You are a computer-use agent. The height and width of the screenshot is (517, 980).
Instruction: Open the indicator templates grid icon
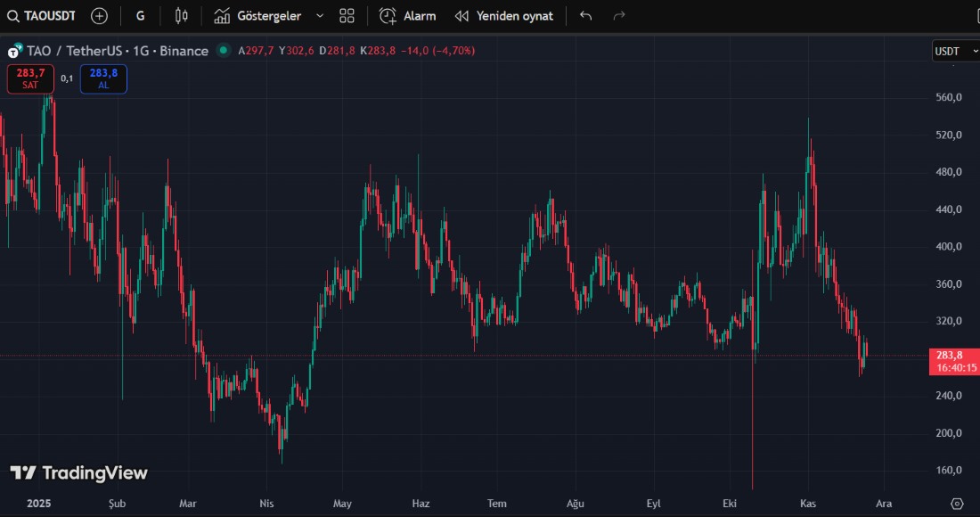click(347, 16)
